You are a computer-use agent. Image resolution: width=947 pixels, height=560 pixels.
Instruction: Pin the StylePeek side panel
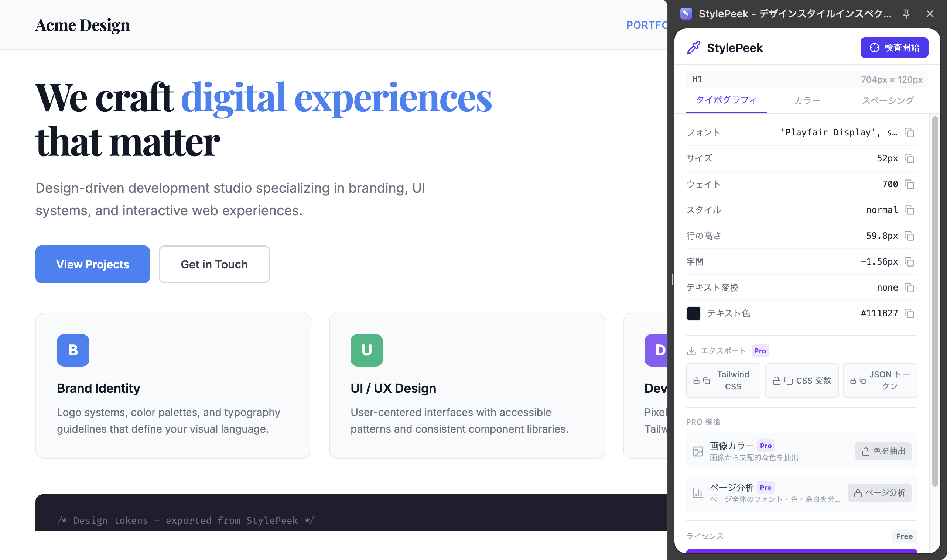tap(906, 14)
